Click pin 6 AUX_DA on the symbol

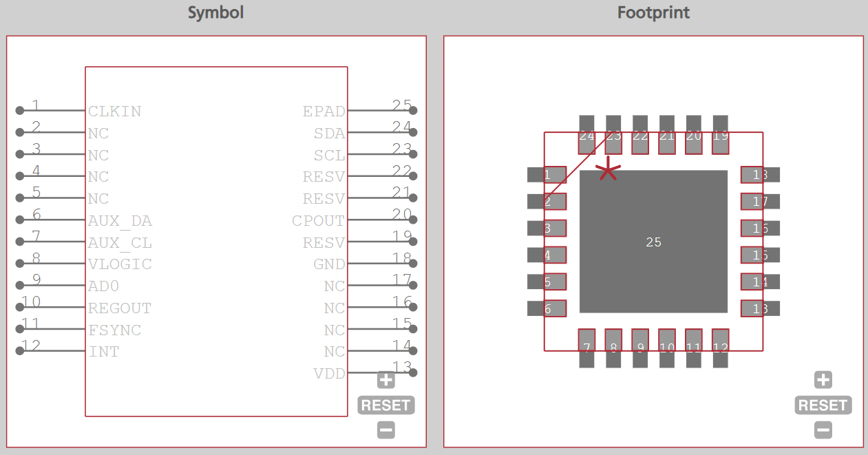coord(120,220)
